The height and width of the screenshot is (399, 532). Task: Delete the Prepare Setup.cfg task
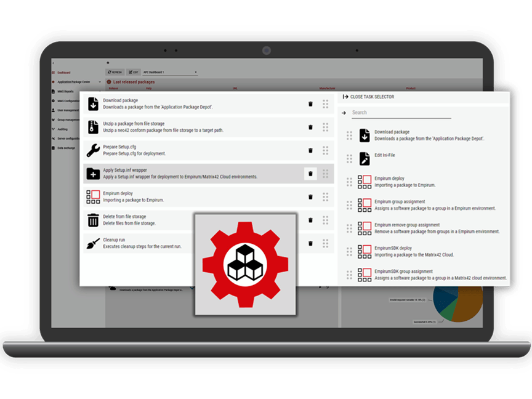click(x=310, y=150)
